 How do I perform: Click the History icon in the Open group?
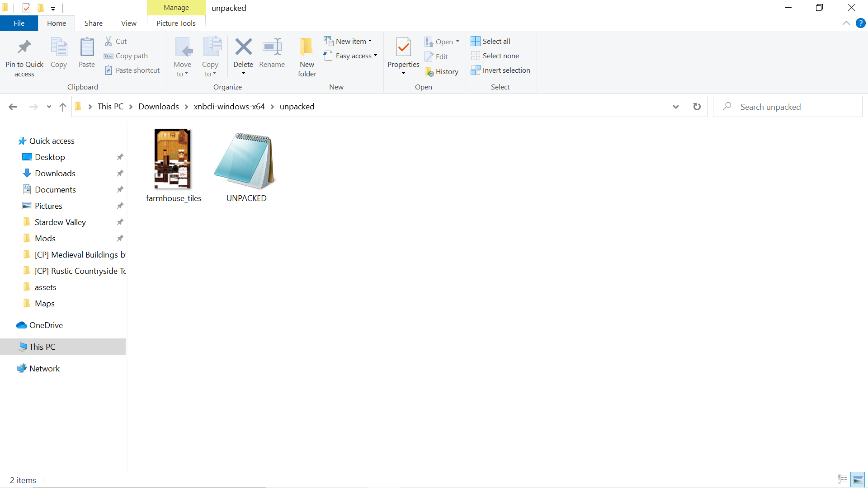pyautogui.click(x=429, y=71)
